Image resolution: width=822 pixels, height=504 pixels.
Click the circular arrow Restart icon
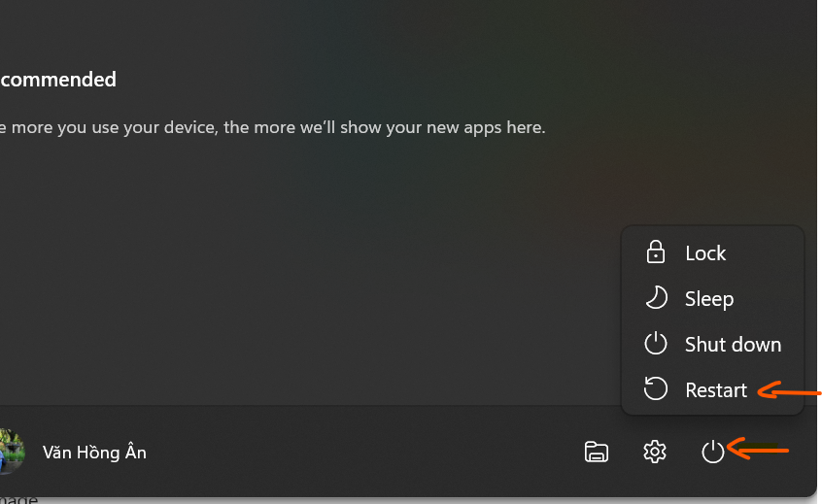(656, 389)
